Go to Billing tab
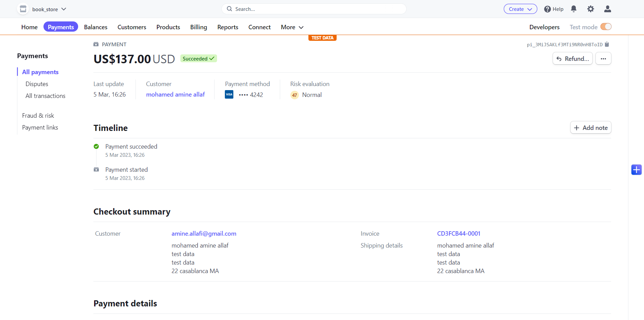This screenshot has width=644, height=320. [x=199, y=27]
